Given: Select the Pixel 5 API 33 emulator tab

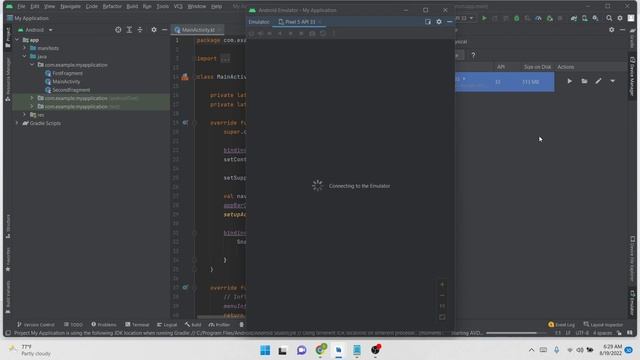Looking at the screenshot, I should [300, 22].
